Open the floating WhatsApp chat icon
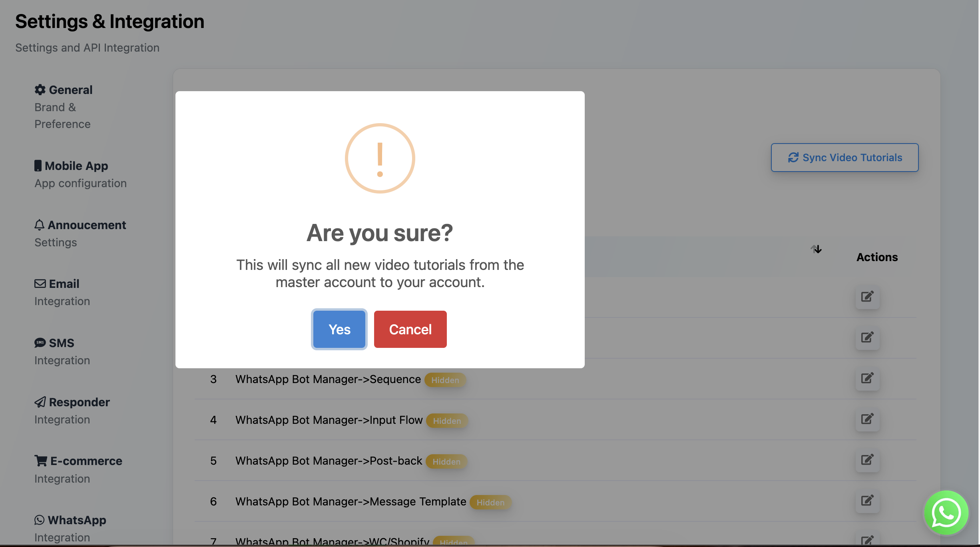The width and height of the screenshot is (980, 547). coord(946,513)
